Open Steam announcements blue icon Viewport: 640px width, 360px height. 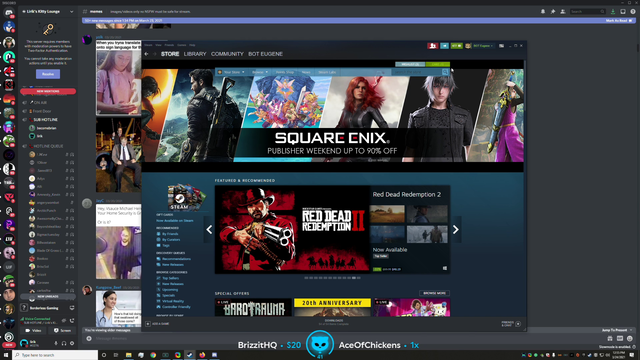click(x=444, y=46)
